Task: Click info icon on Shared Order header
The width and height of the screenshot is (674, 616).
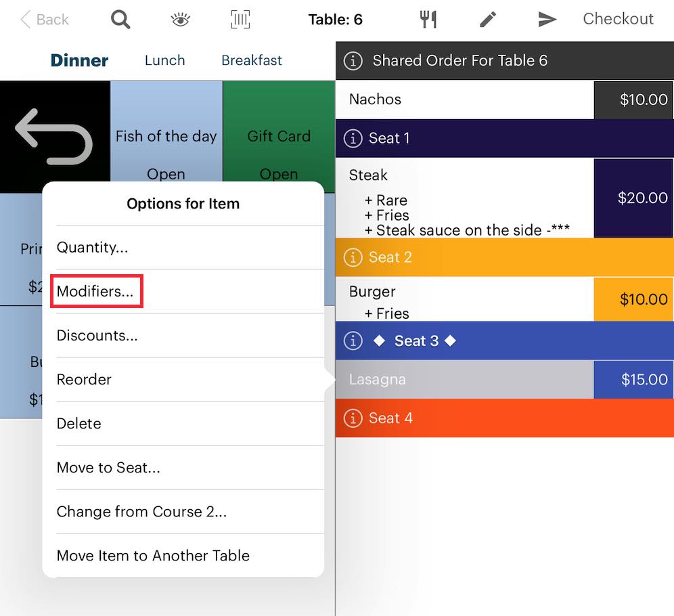Action: pyautogui.click(x=353, y=61)
